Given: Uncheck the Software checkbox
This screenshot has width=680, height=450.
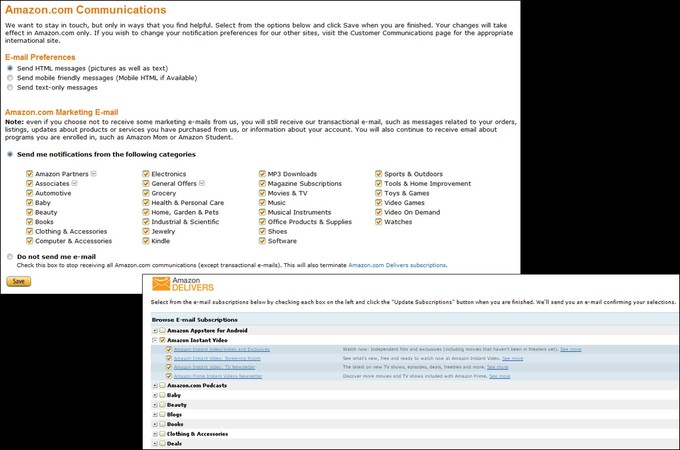Looking at the screenshot, I should click(x=262, y=241).
